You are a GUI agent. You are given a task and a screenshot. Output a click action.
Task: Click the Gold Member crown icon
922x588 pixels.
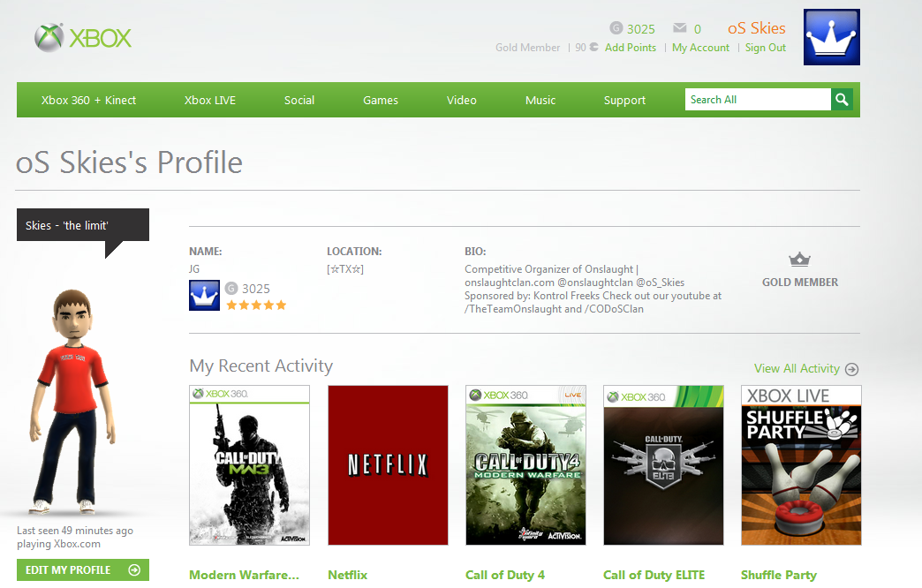[800, 260]
